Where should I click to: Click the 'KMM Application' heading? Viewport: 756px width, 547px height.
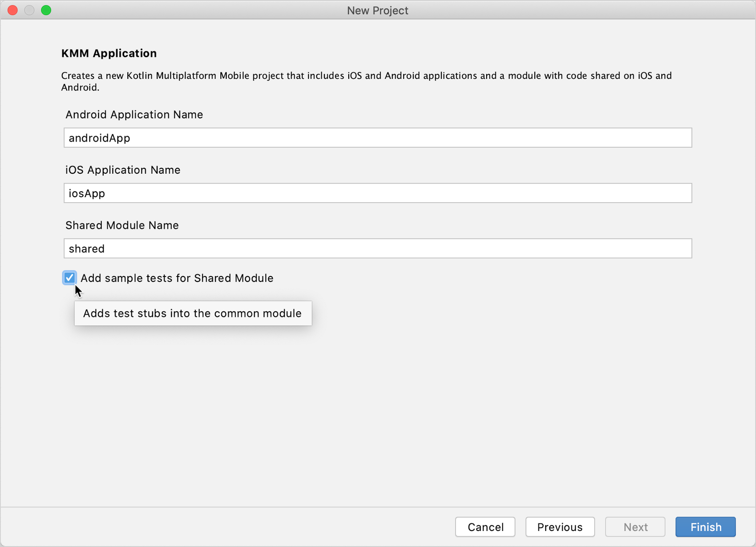pos(109,53)
